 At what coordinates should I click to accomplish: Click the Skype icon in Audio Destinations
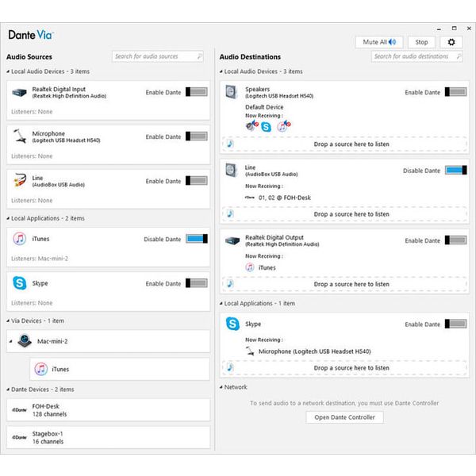click(232, 324)
